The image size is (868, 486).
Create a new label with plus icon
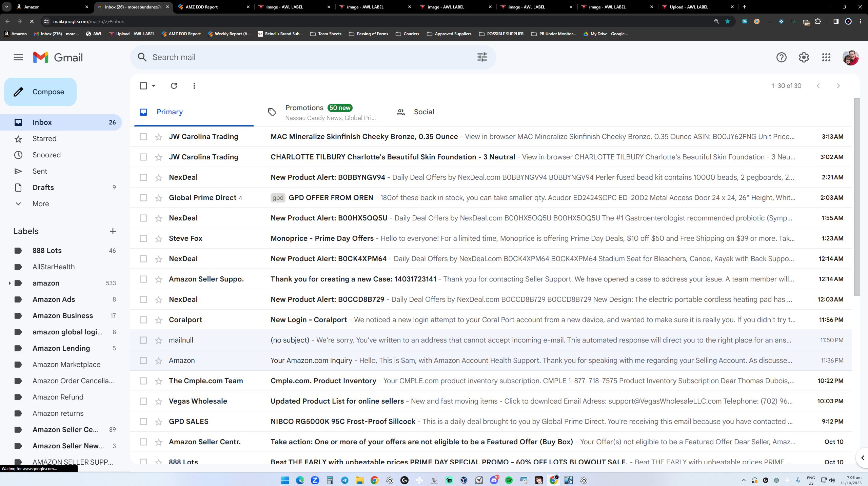click(113, 231)
